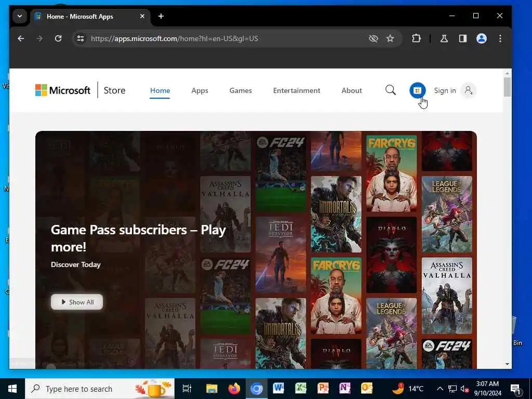Open Outlook from the taskbar
Image resolution: width=532 pixels, height=399 pixels.
point(367,389)
